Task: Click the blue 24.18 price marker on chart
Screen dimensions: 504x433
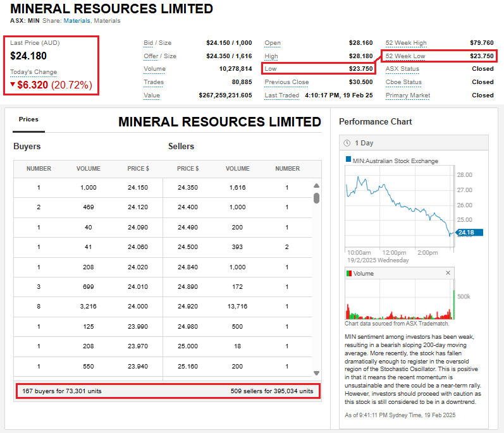Action: click(467, 233)
